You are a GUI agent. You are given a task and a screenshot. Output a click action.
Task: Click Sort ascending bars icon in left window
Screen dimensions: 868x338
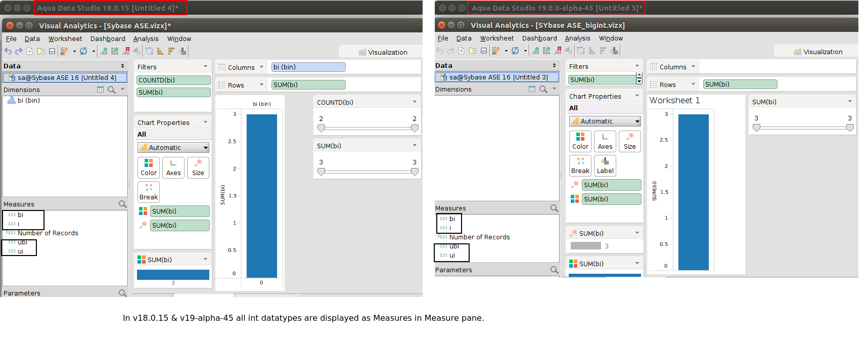pos(160,51)
